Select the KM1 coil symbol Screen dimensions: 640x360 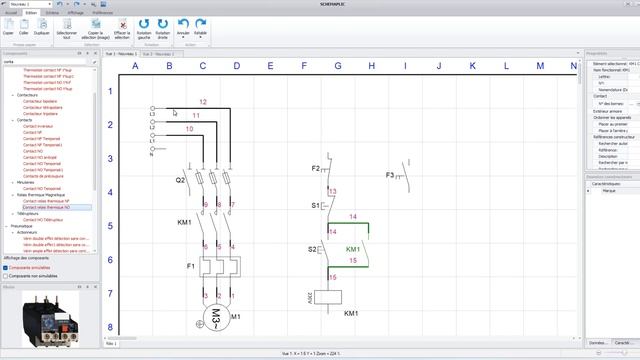[328, 297]
